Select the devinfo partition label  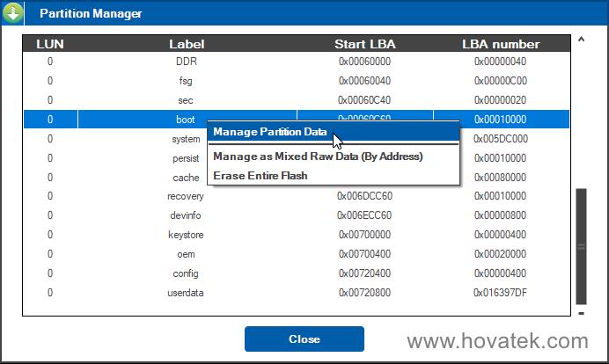coord(186,215)
